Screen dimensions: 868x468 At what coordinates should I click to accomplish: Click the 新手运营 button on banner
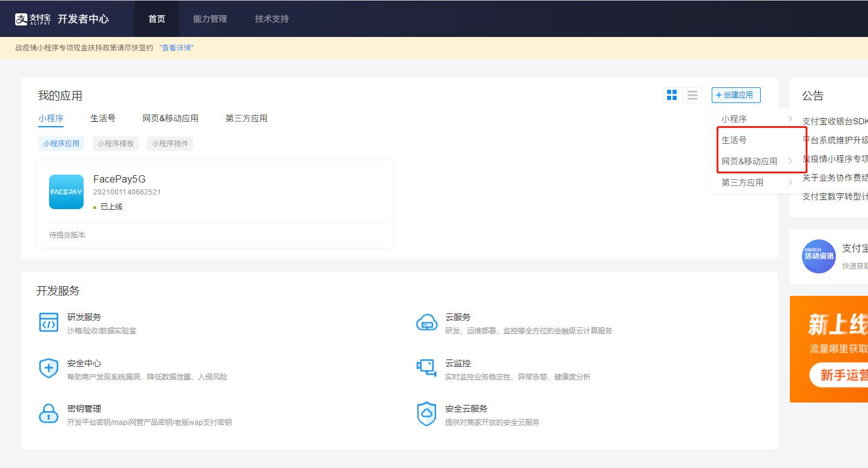tap(839, 375)
